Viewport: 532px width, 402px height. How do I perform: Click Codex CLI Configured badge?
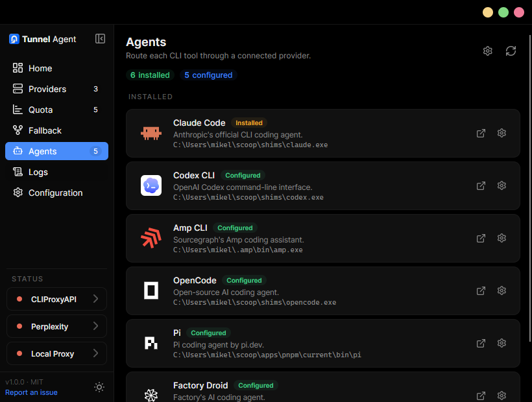click(x=243, y=175)
